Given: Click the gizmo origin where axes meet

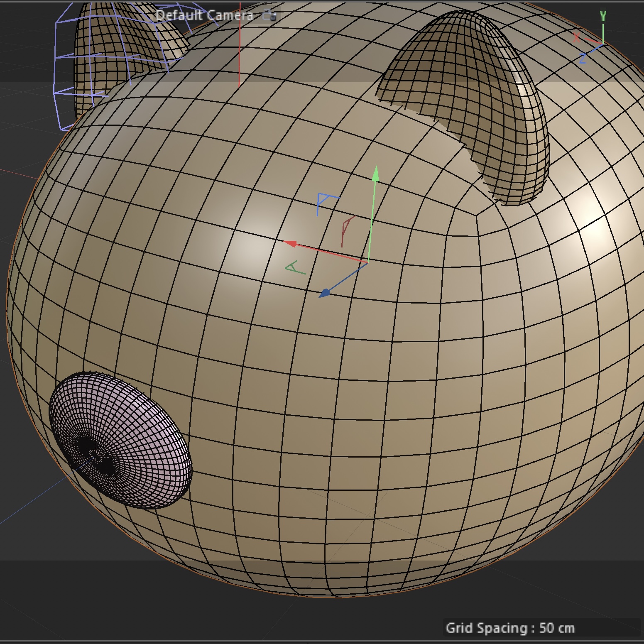Looking at the screenshot, I should pos(368,262).
